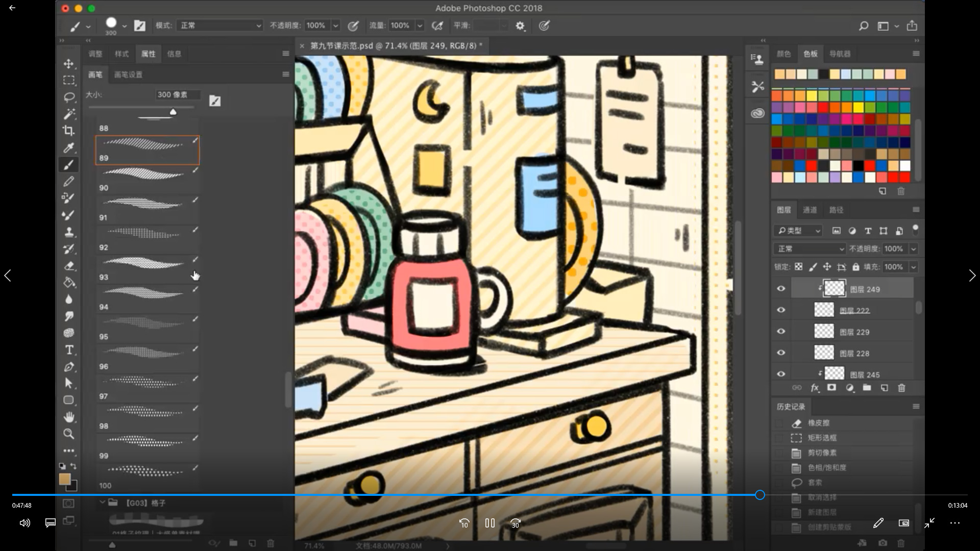Select the Lasso tool
The image size is (980, 551).
pos(68,97)
